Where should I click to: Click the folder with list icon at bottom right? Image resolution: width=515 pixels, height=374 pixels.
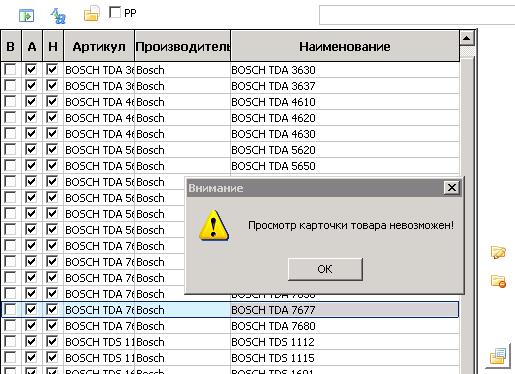pyautogui.click(x=498, y=356)
